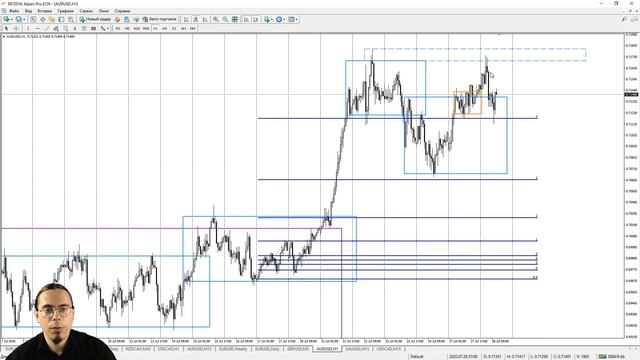Screen dimensions: 640x360
Task: Open the Templates icon
Action: 291,19
